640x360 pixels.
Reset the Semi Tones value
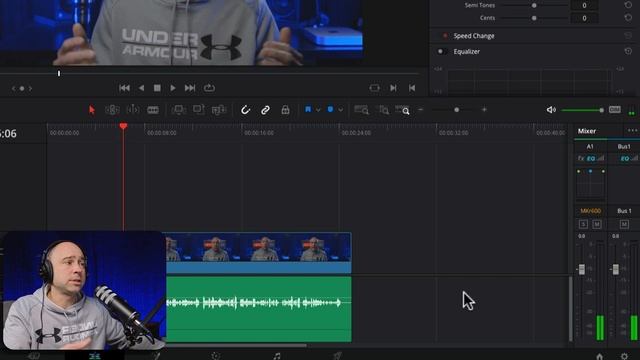tap(628, 5)
